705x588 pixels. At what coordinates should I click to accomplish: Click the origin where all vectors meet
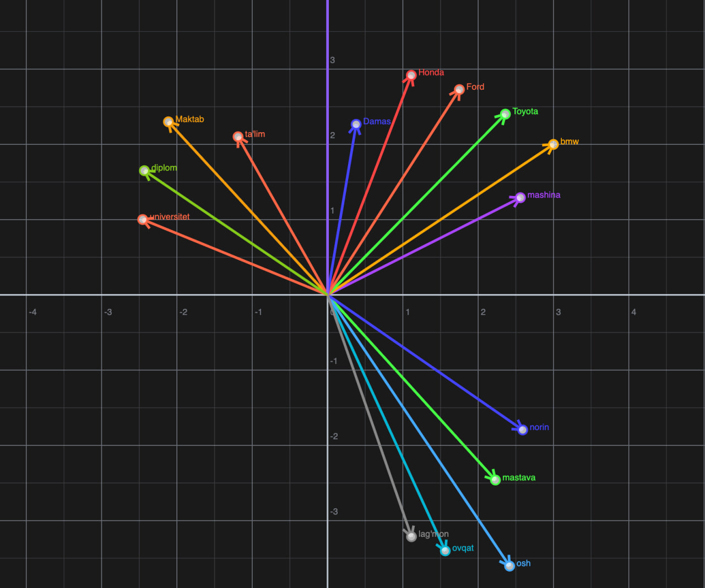pos(328,295)
